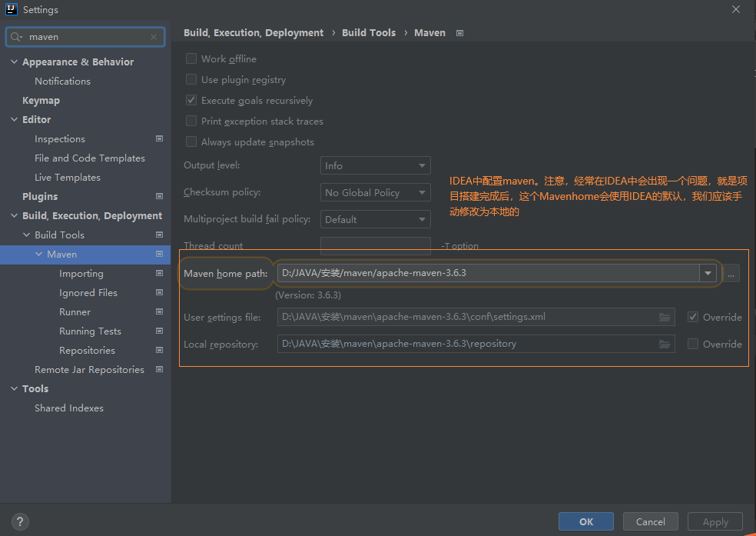Select Running Tests under Maven

pos(90,331)
